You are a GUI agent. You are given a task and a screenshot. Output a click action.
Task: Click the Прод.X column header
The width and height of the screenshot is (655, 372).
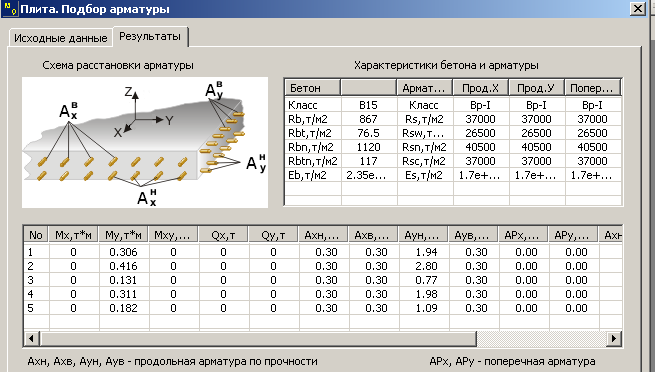tap(480, 88)
